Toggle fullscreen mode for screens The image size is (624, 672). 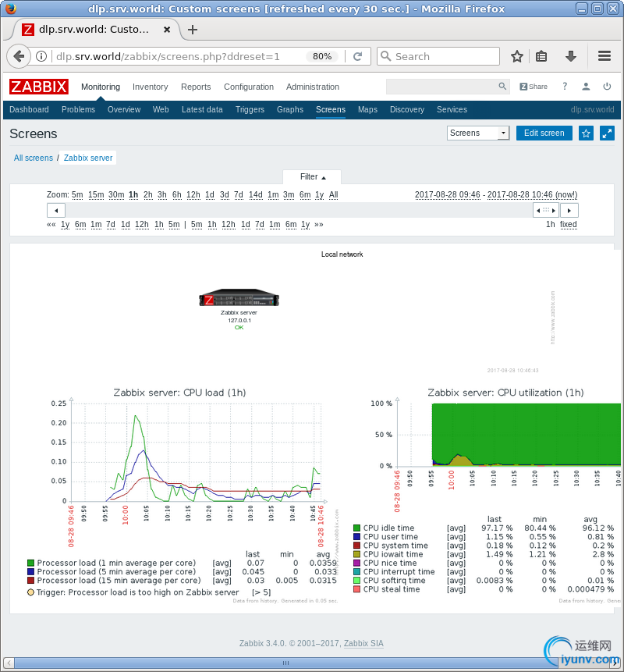(x=607, y=133)
